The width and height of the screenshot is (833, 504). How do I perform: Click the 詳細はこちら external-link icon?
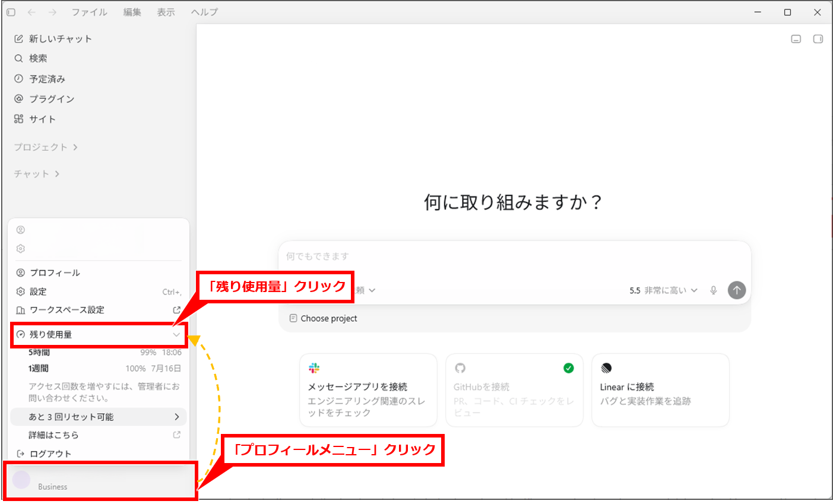pyautogui.click(x=176, y=435)
